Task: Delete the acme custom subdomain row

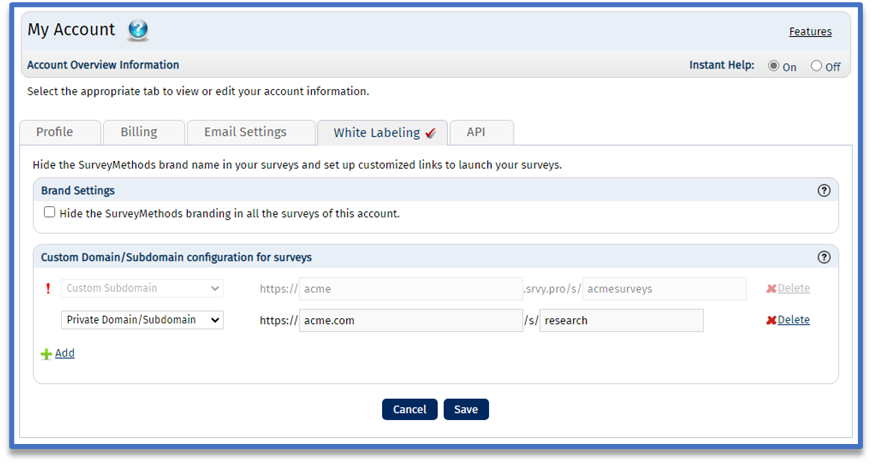Action: coord(794,288)
